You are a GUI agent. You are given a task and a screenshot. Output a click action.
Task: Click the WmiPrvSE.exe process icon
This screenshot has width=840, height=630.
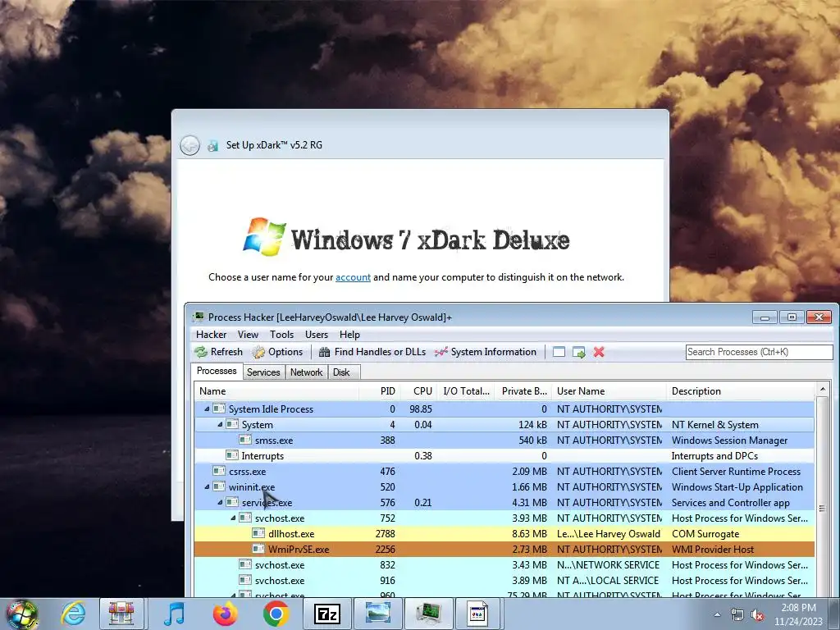(258, 549)
